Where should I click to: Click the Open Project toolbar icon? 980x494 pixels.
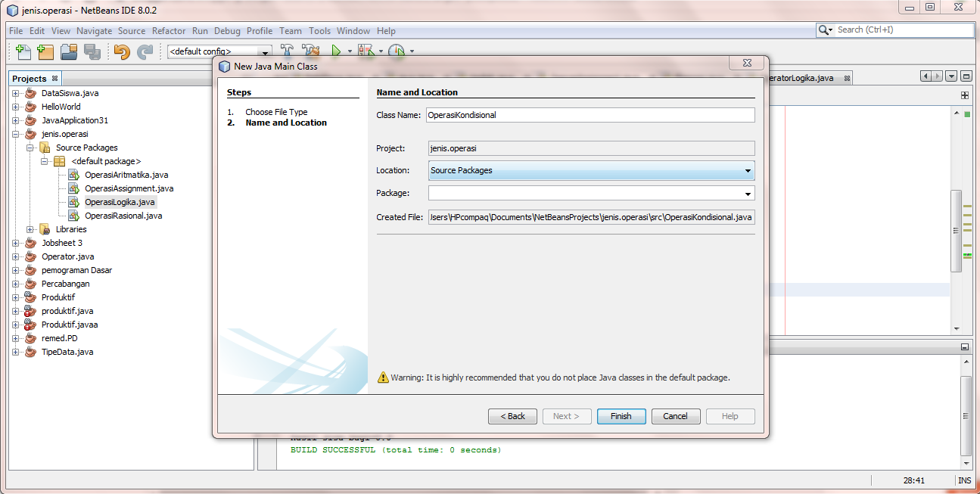pos(69,51)
